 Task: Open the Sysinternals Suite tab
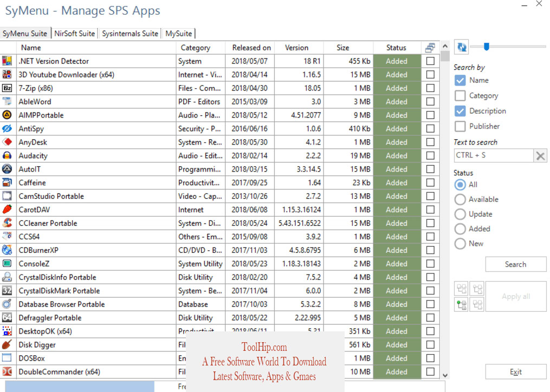click(x=130, y=34)
